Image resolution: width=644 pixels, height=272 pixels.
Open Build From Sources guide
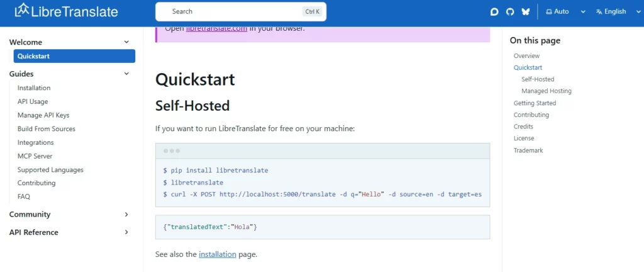pyautogui.click(x=47, y=128)
